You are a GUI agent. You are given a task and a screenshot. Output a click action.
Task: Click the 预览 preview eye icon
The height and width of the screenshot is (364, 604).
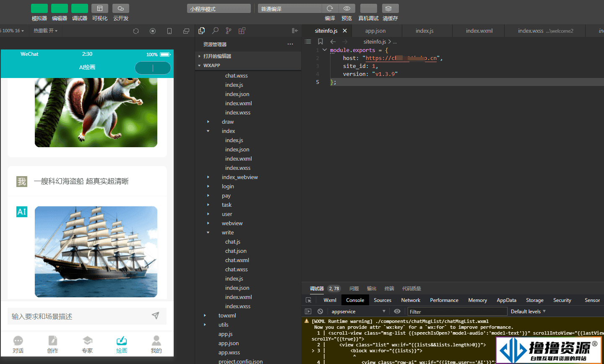(x=347, y=8)
